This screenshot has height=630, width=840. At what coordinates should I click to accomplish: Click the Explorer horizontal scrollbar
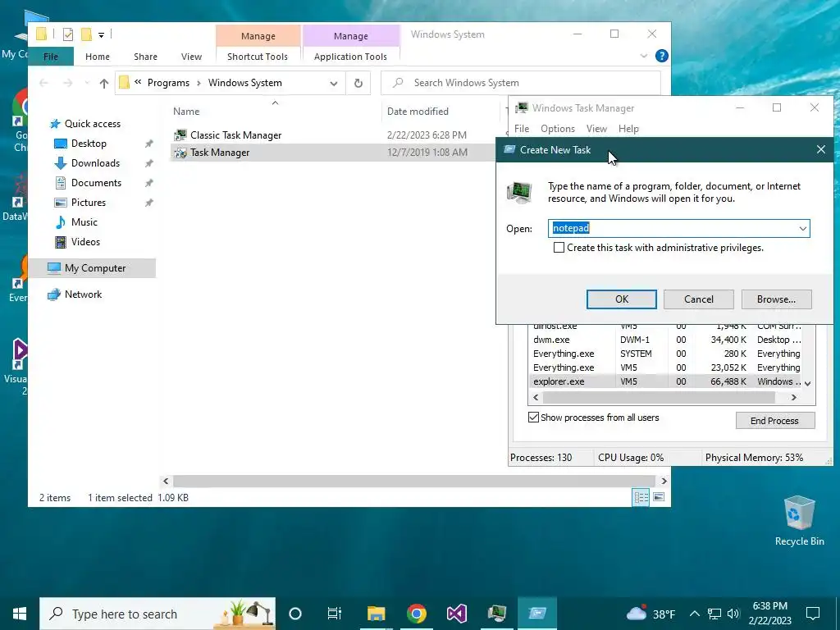pyautogui.click(x=414, y=481)
